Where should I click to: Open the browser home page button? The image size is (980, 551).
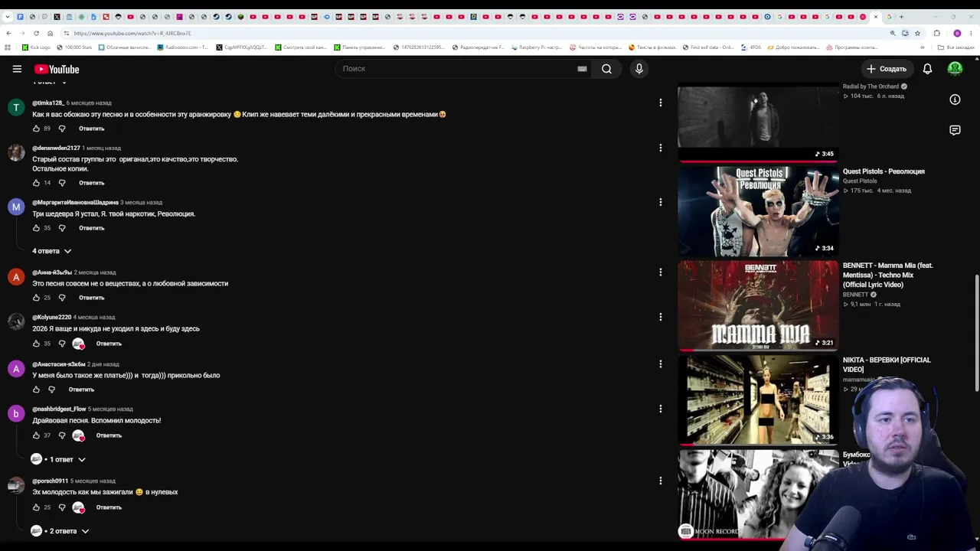click(50, 33)
